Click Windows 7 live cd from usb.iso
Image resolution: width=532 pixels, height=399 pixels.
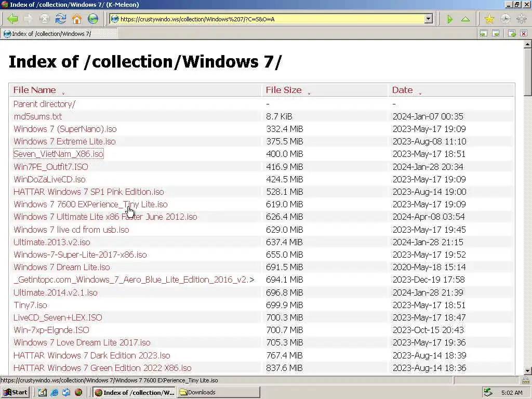click(x=71, y=230)
